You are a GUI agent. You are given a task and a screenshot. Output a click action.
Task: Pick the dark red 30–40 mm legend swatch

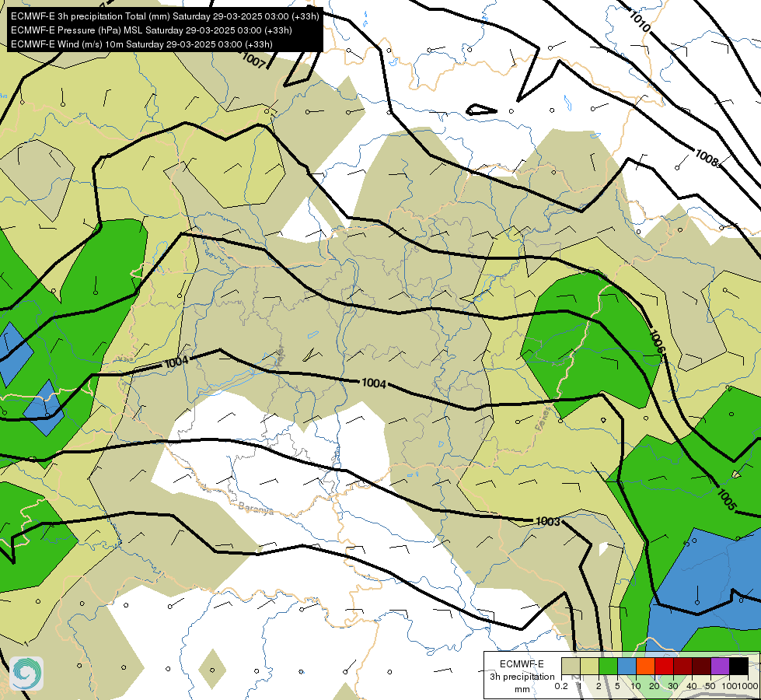[x=682, y=666]
